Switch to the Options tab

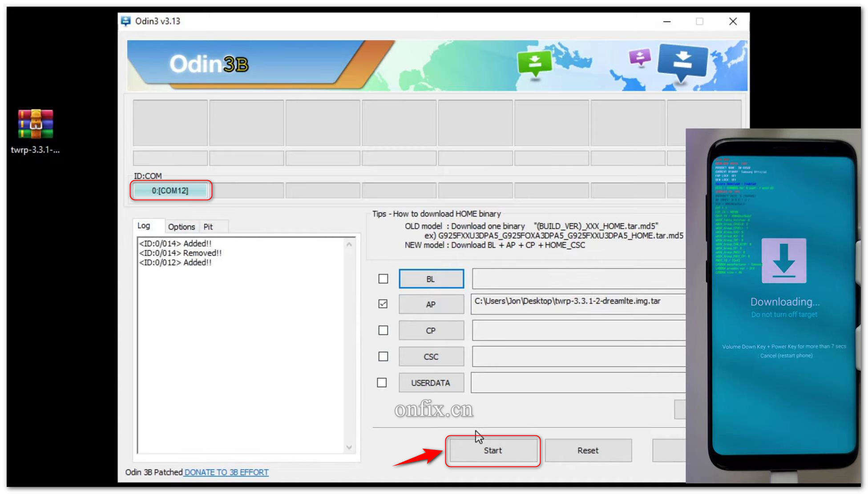pos(181,227)
